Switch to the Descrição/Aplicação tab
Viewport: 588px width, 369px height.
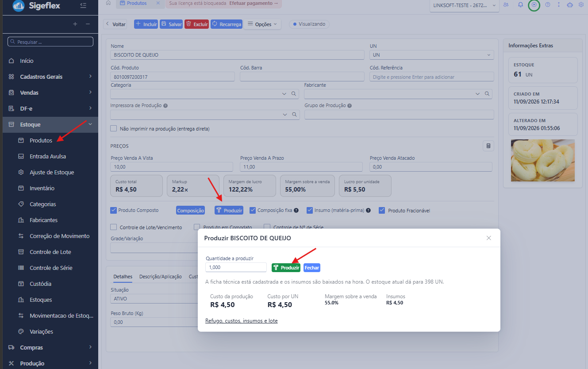point(161,277)
